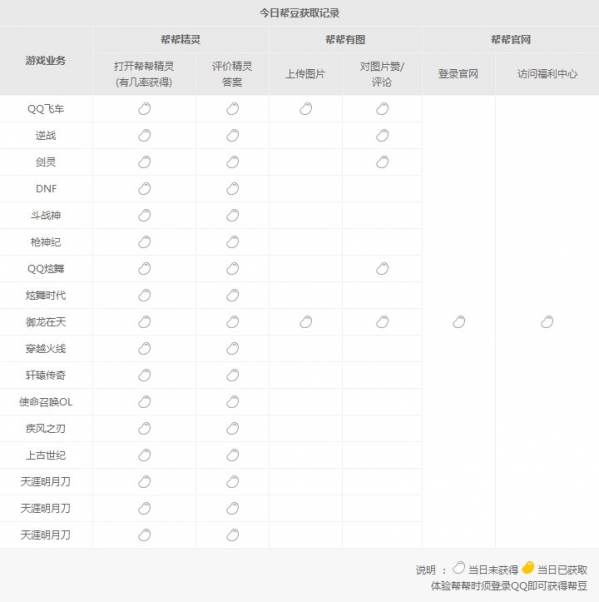Click QQ飞车 bean under 对图片赞/评论
This screenshot has width=599, height=602.
382,109
